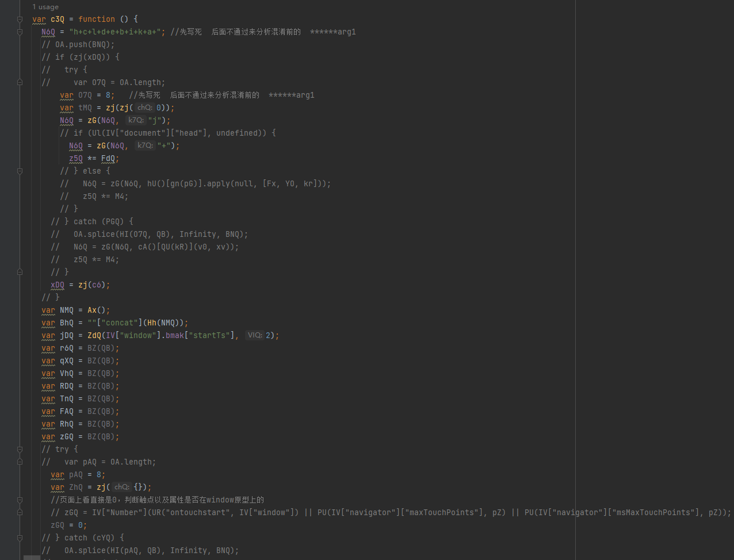
Task: Click the comment containing 'cA()[QU(kR)](v0, xv)'
Action: coord(145,247)
